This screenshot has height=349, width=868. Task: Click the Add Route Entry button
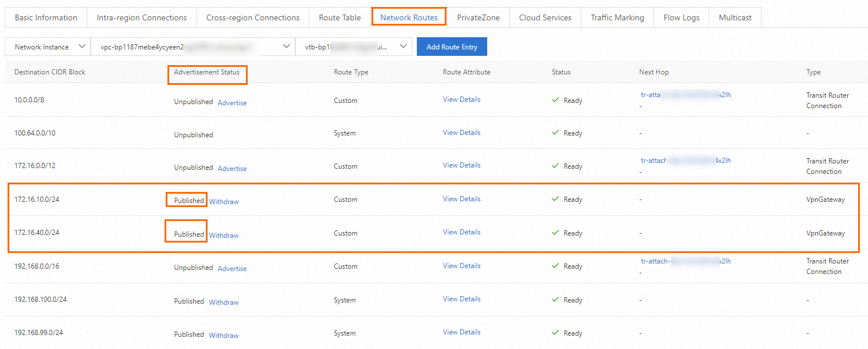coord(452,47)
